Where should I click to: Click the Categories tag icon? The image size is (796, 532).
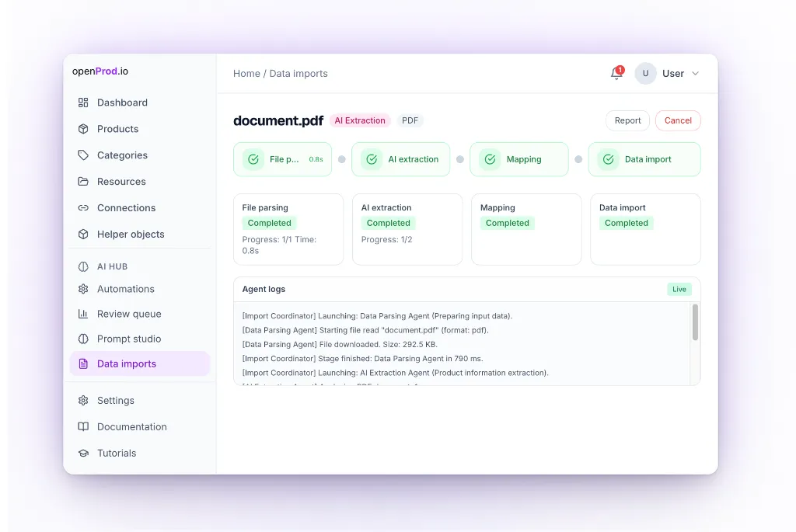[x=83, y=155]
